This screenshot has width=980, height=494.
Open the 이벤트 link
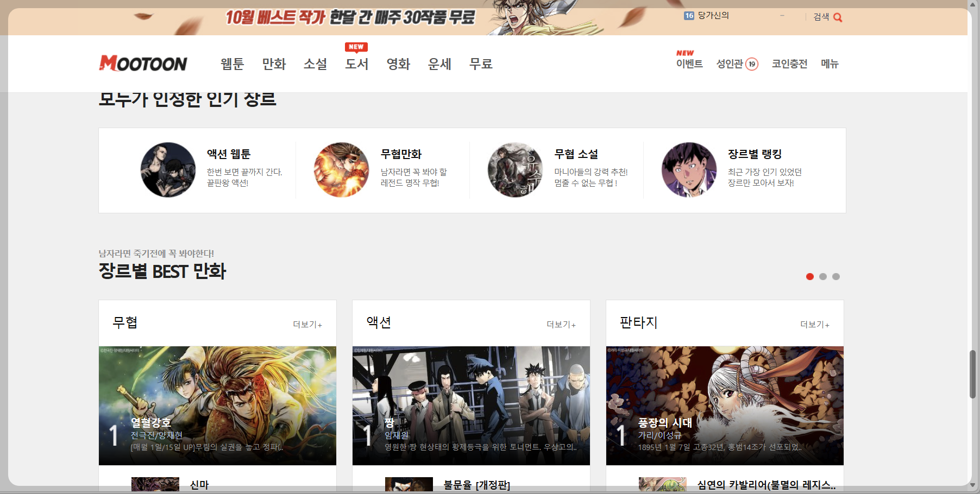[x=689, y=64]
